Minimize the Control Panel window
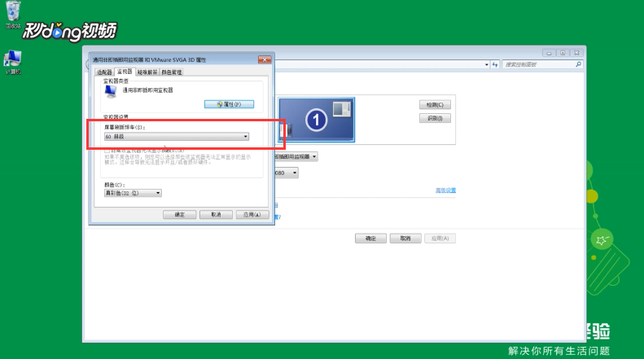Viewport: 644px width, 359px height. (x=549, y=53)
